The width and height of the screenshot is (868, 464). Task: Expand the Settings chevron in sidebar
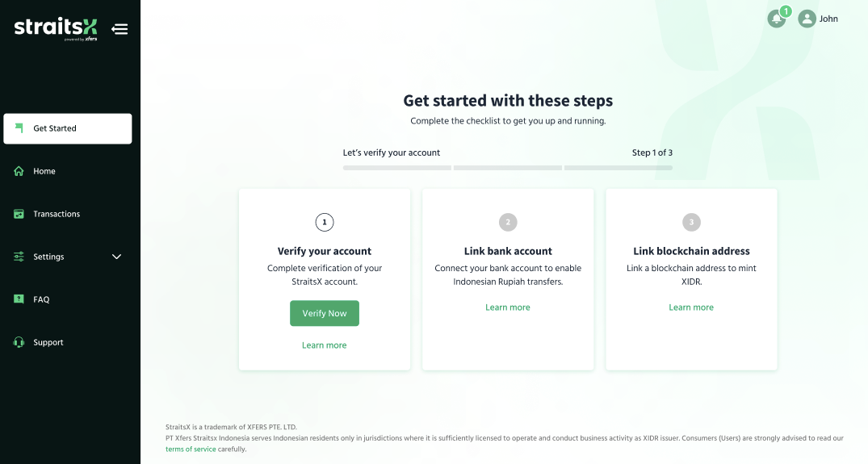pyautogui.click(x=117, y=257)
